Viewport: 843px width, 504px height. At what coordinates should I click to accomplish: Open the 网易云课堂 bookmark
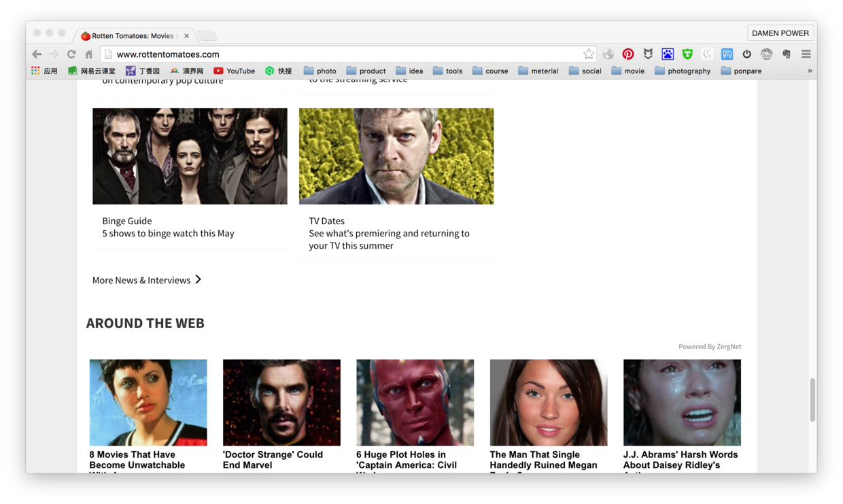[x=92, y=71]
